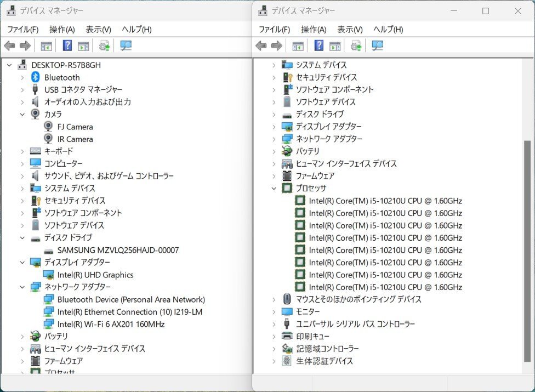Open the ヘルプ(H) menu in left window

(x=136, y=29)
